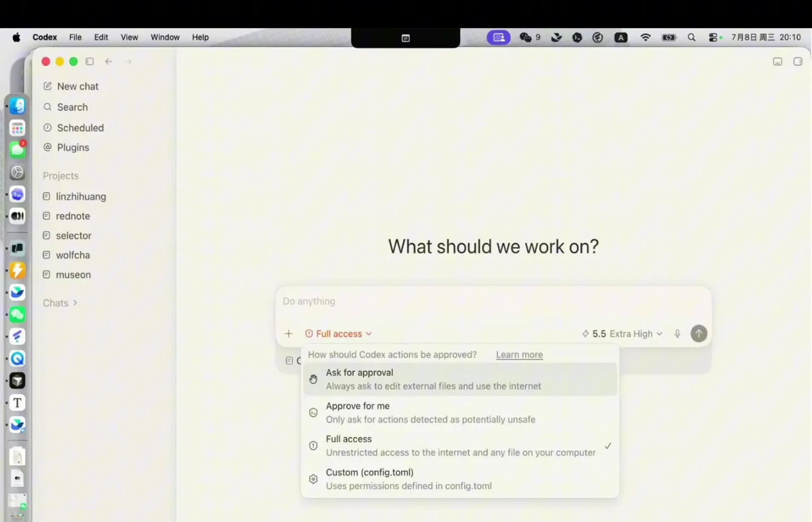Open the File menu
The image size is (812, 522).
75,38
